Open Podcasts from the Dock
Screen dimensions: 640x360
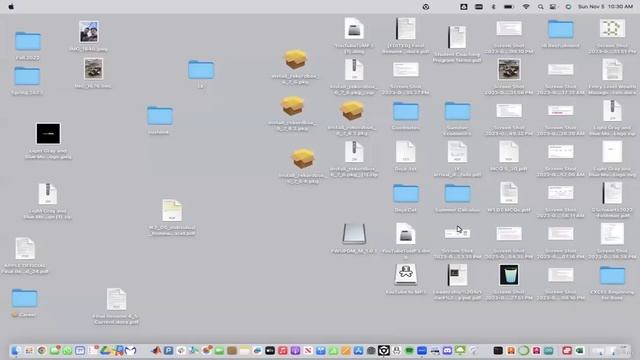(295, 351)
